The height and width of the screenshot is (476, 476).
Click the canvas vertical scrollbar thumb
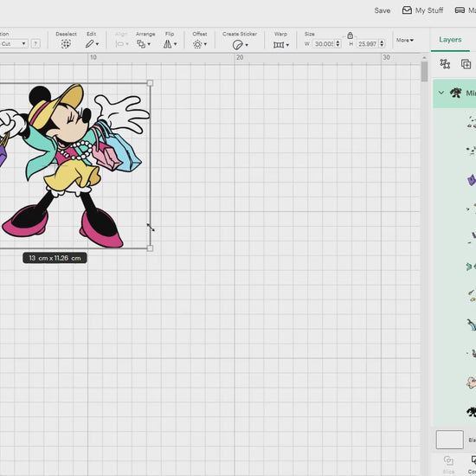coord(424,71)
